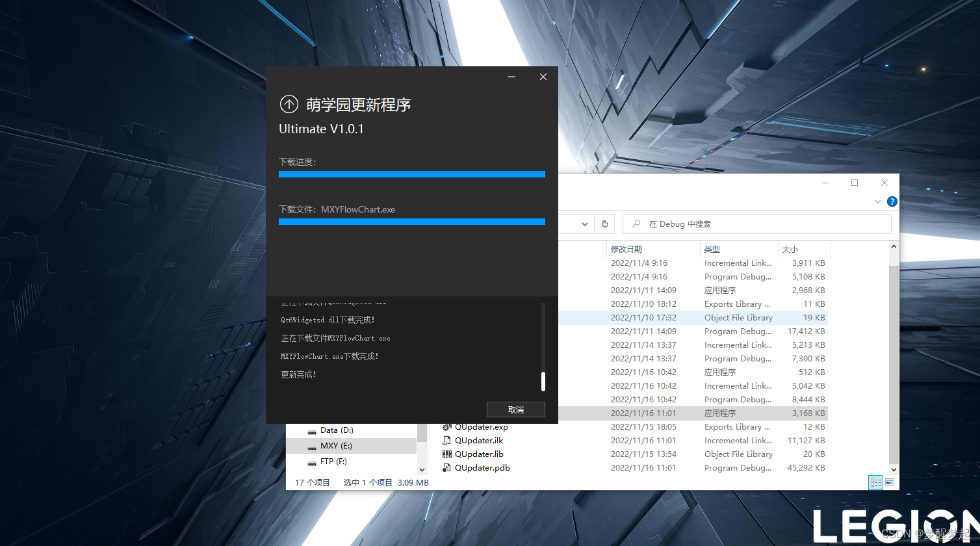This screenshot has height=546, width=980.
Task: Open the address bar history dropdown
Action: [x=585, y=224]
